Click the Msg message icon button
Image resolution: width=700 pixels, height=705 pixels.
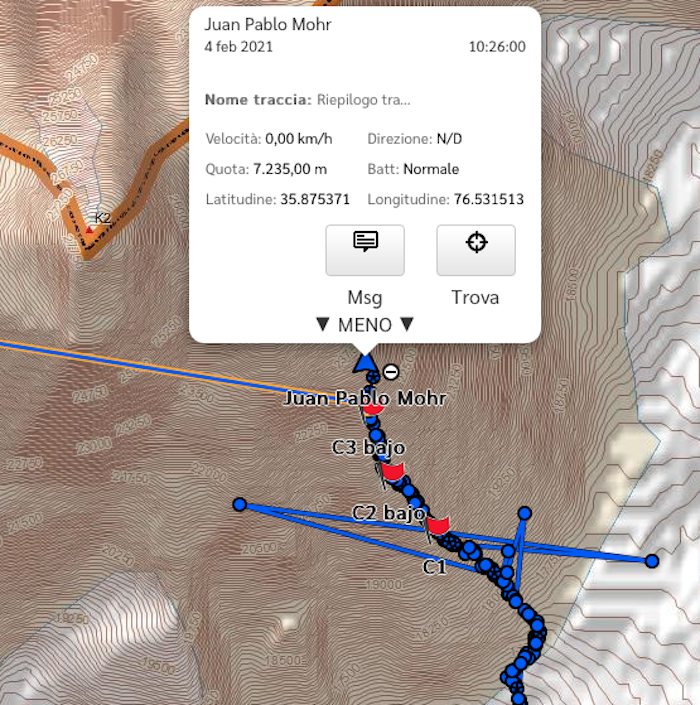[365, 250]
